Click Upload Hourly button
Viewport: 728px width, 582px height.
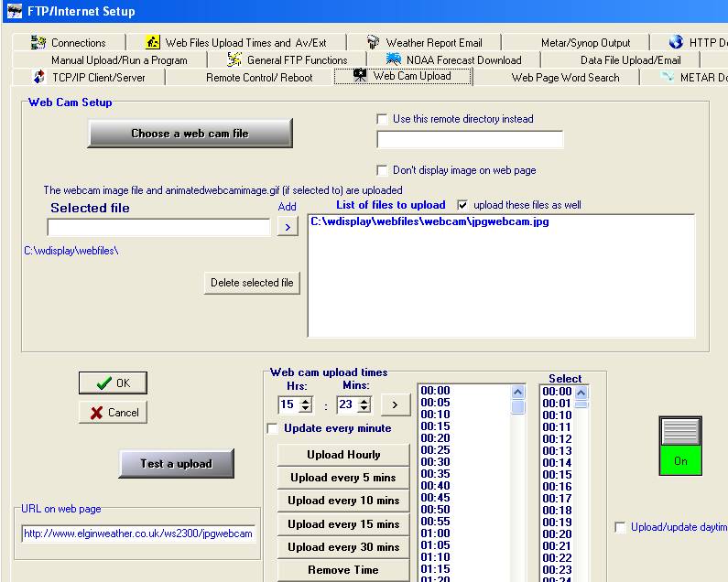pos(343,455)
